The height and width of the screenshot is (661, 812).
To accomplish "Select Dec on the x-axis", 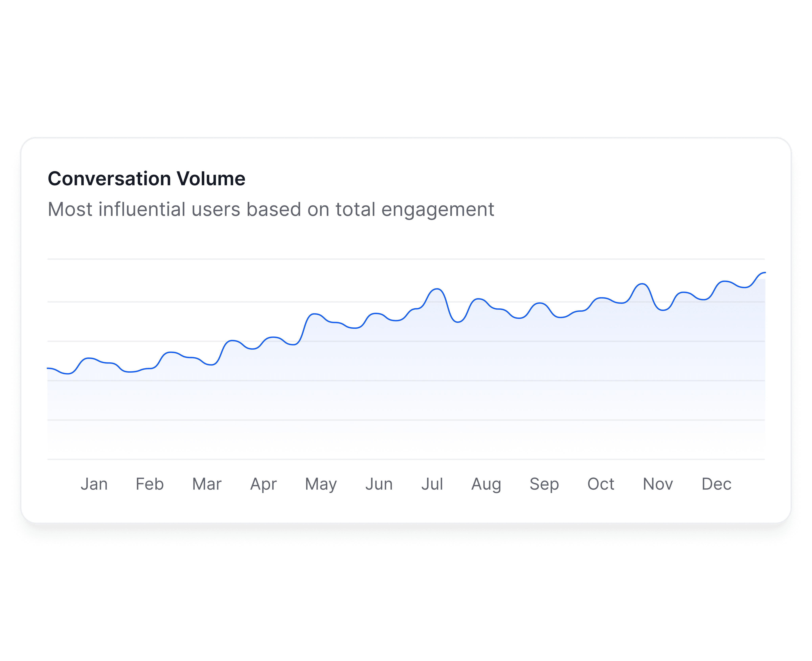I will tap(716, 484).
